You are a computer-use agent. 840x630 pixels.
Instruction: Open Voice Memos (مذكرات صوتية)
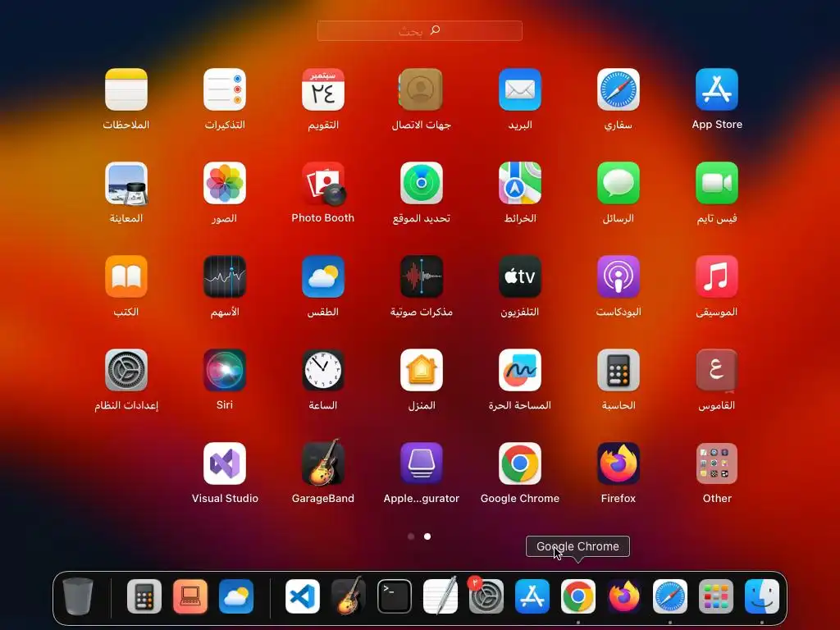coord(421,276)
